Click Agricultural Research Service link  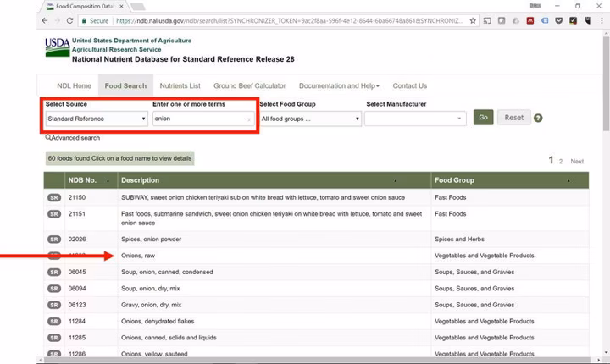(x=116, y=49)
